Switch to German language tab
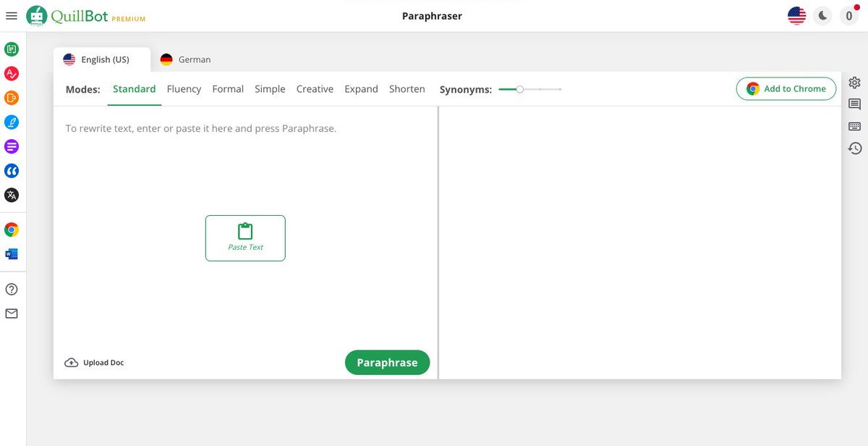868x446 pixels. [186, 59]
